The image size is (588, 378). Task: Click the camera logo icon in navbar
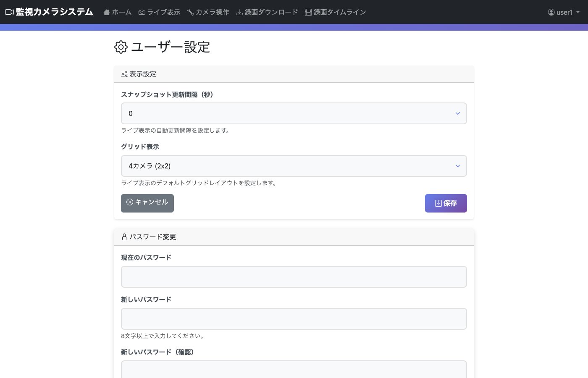point(9,12)
